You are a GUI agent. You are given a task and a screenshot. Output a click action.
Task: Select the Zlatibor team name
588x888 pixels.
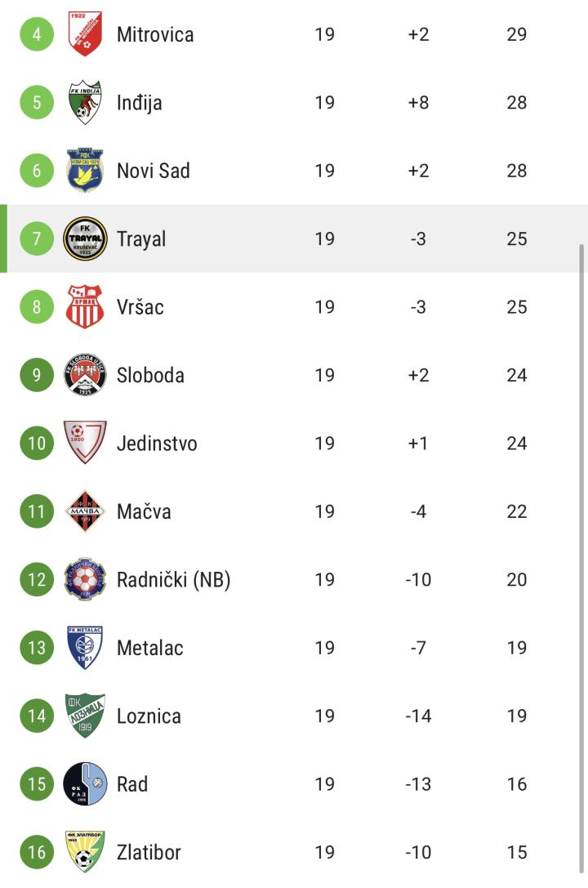(149, 852)
